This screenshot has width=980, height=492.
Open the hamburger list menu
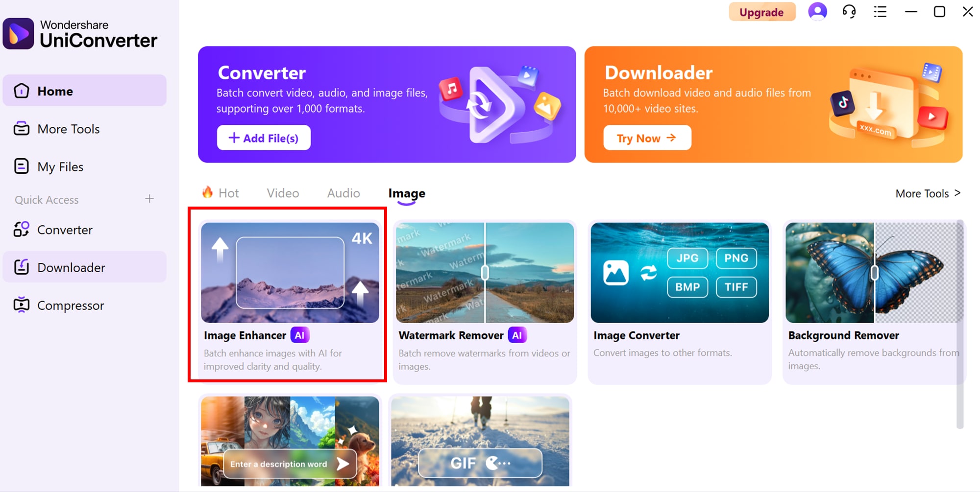coord(880,12)
